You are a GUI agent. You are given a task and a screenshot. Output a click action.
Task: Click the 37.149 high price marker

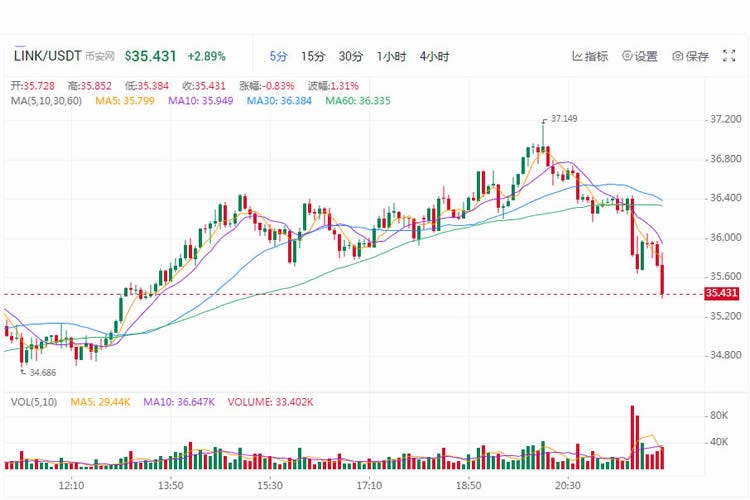(564, 118)
